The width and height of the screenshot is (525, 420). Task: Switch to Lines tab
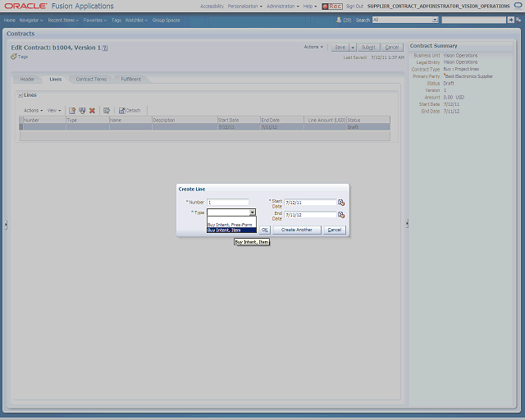coord(56,80)
